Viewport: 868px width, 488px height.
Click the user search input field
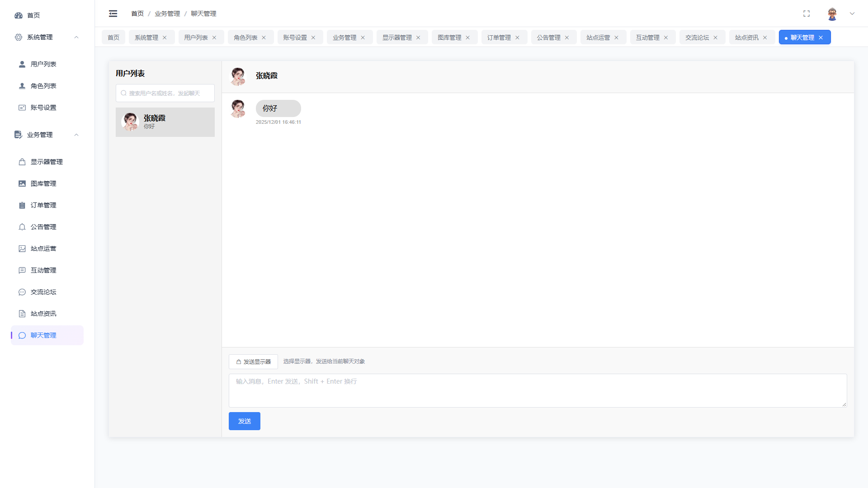[165, 93]
